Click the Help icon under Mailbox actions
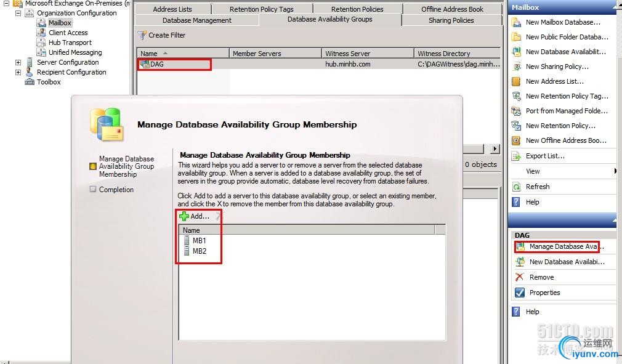The height and width of the screenshot is (364, 622). coord(516,202)
